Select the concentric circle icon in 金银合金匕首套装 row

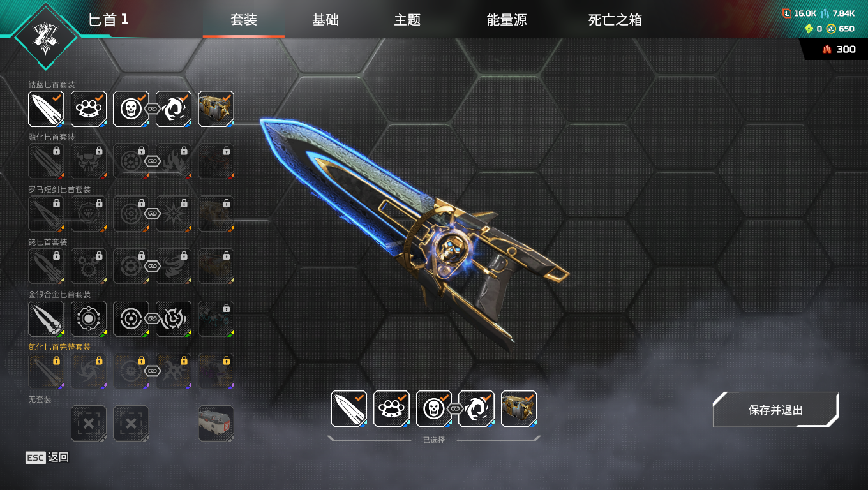(x=131, y=318)
